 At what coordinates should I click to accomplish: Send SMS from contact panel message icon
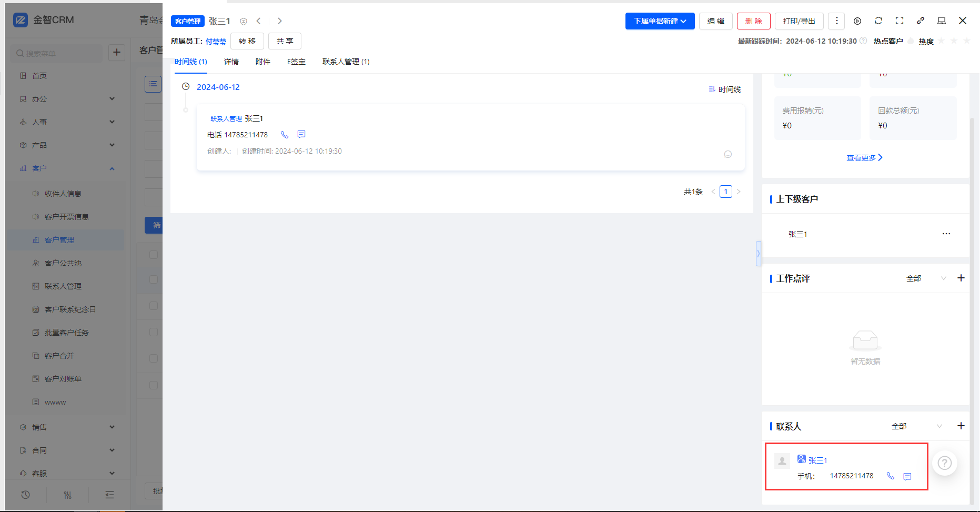pyautogui.click(x=907, y=476)
